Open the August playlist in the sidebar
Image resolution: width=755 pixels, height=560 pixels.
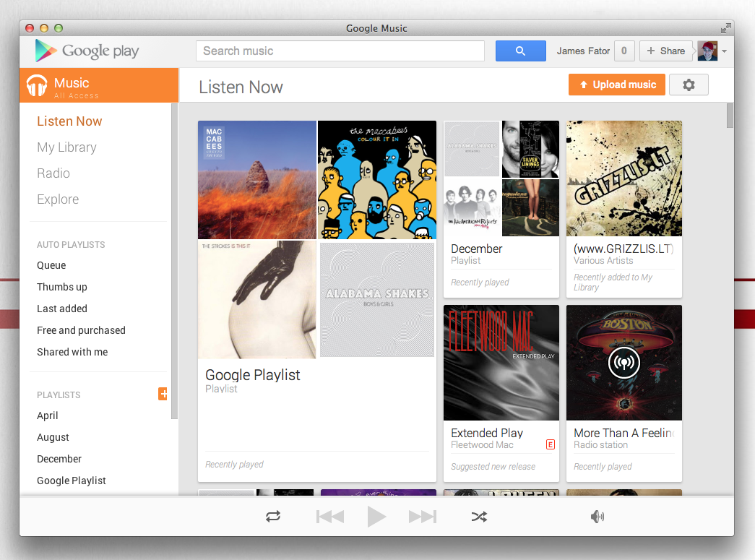pyautogui.click(x=53, y=437)
